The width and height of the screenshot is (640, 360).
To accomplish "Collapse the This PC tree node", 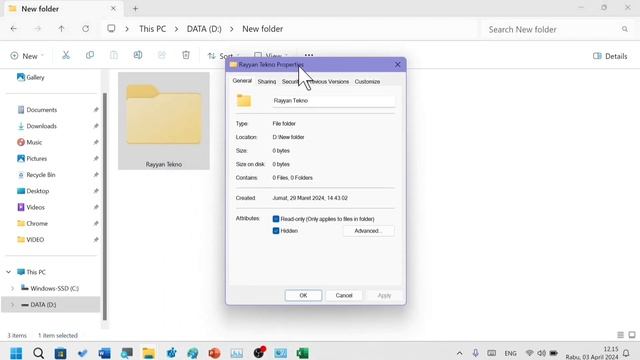I will tap(9, 272).
